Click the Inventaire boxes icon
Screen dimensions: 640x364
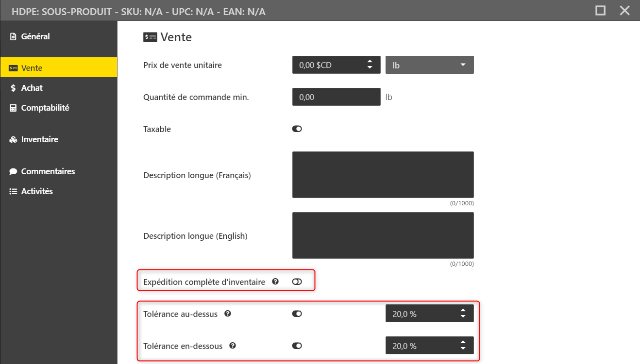(13, 140)
